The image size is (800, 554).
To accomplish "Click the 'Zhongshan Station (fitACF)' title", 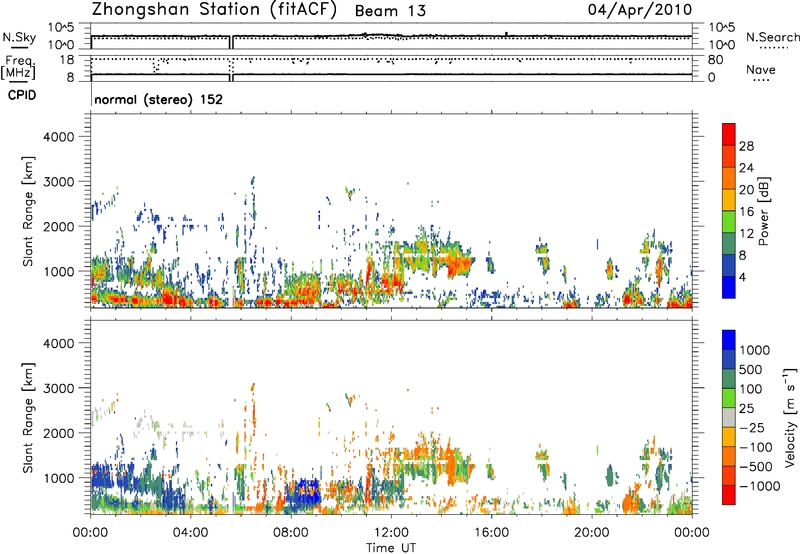I will (x=214, y=10).
